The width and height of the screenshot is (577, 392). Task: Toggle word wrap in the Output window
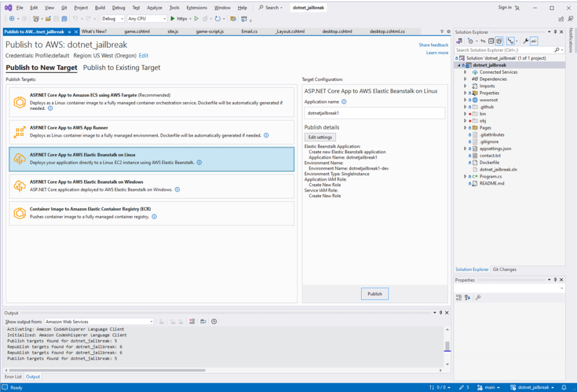(203, 321)
